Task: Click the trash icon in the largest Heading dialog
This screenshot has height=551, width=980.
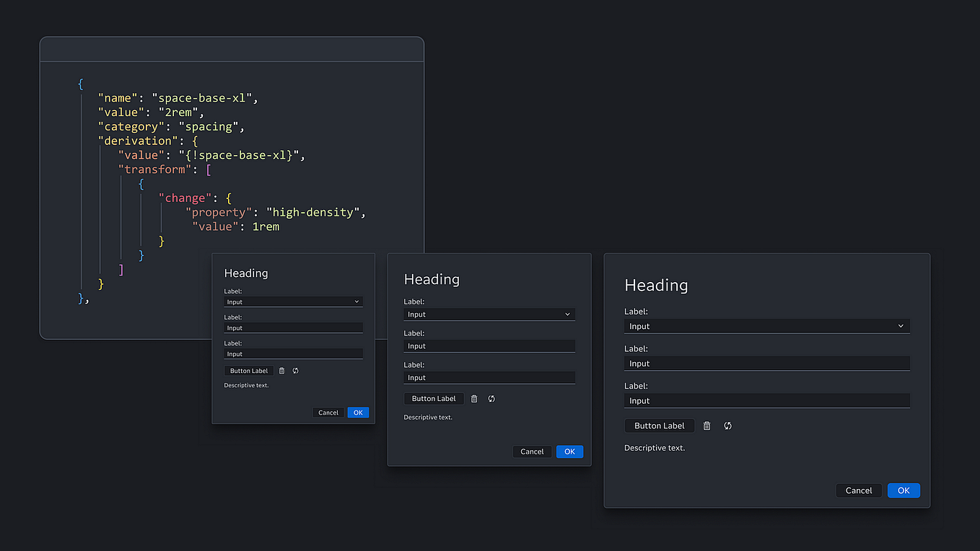Action: (706, 426)
